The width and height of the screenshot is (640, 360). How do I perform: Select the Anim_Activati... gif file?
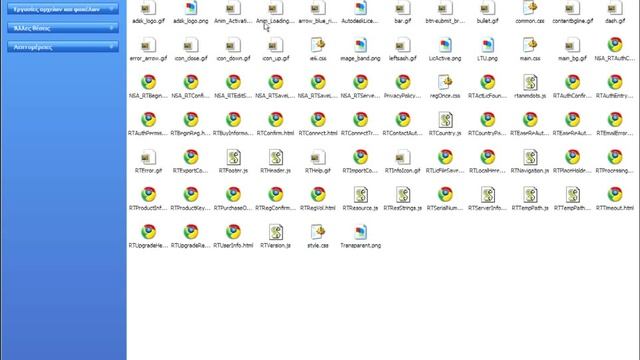pyautogui.click(x=233, y=8)
